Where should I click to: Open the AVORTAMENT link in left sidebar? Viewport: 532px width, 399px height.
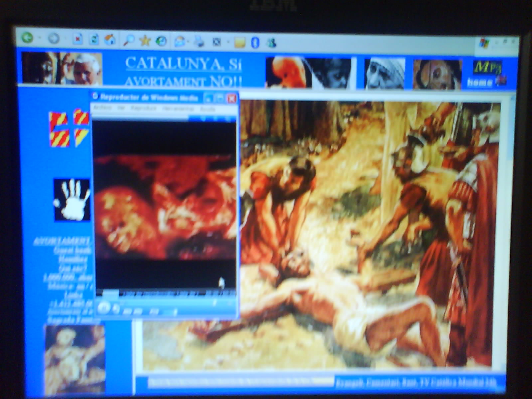62,241
